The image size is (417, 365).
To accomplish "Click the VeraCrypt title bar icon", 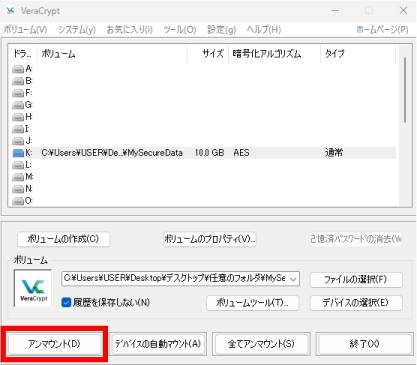I will [x=10, y=10].
